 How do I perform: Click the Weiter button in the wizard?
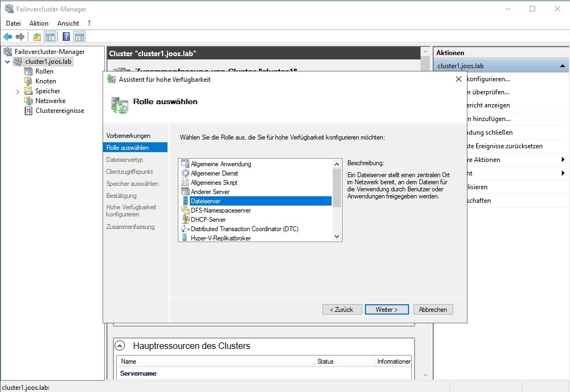pos(387,309)
